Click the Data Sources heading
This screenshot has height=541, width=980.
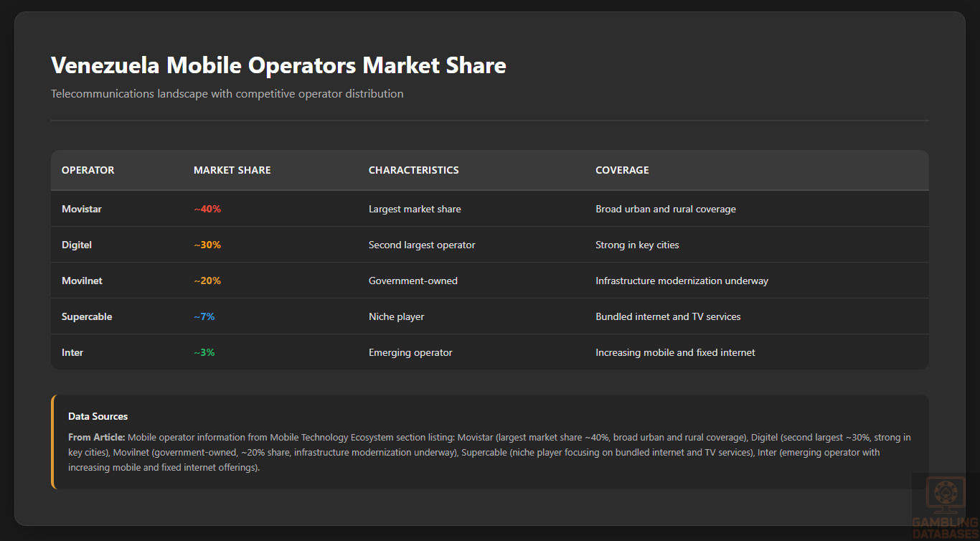(x=98, y=416)
